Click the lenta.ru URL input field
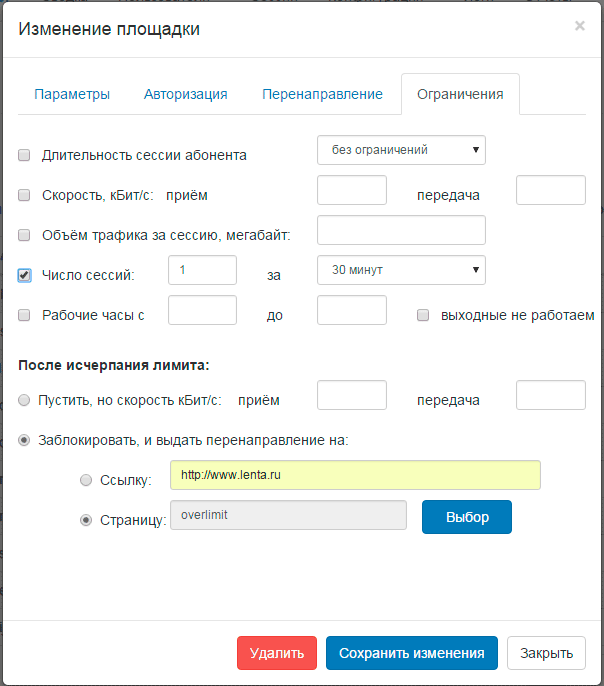 355,475
